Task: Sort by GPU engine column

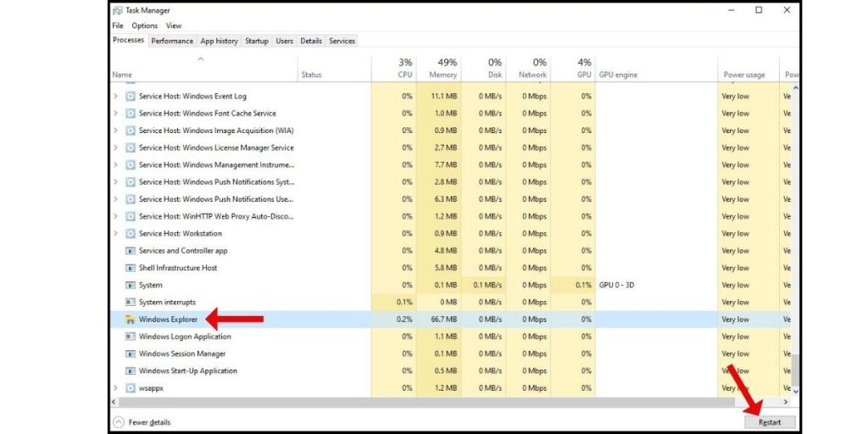Action: [x=657, y=69]
